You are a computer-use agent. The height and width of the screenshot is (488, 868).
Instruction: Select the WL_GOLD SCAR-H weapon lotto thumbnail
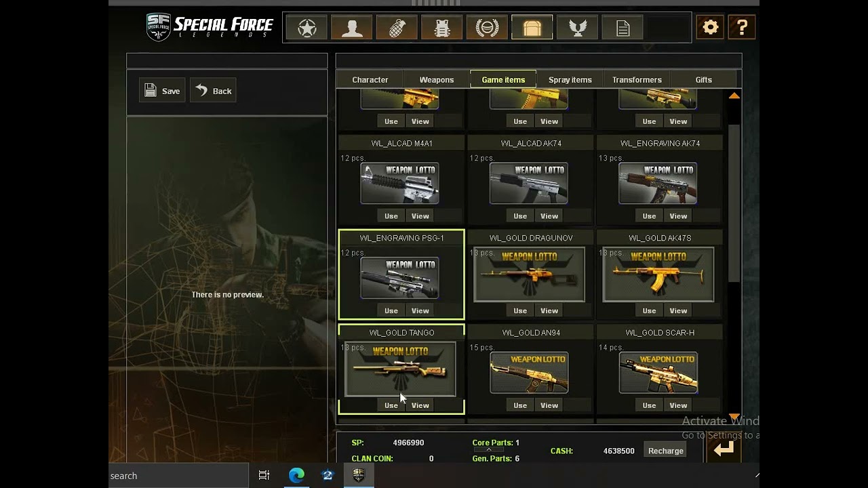[658, 372]
